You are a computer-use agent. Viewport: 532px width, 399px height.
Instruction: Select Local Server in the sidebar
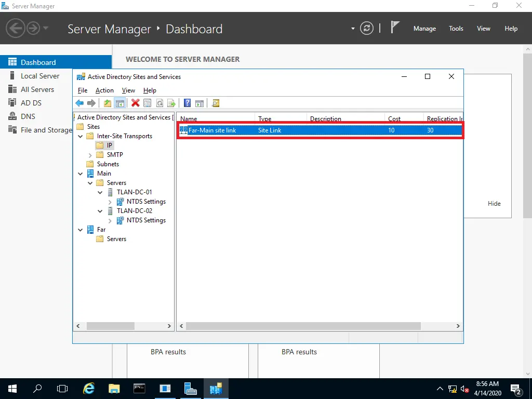39,76
